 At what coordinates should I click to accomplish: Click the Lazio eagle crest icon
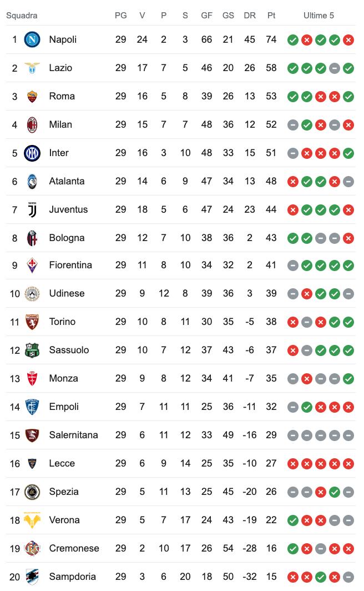point(32,68)
